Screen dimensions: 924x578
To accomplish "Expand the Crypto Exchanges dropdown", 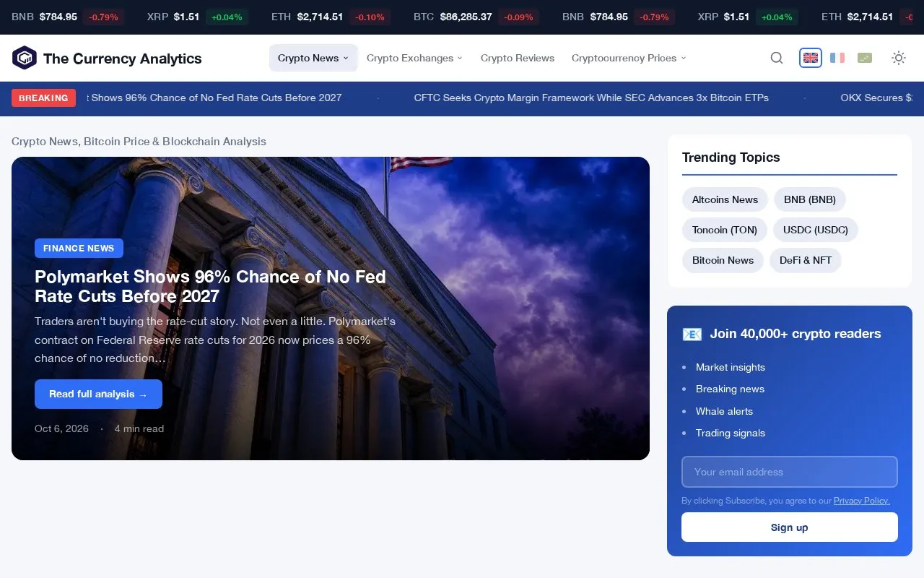I will (414, 58).
